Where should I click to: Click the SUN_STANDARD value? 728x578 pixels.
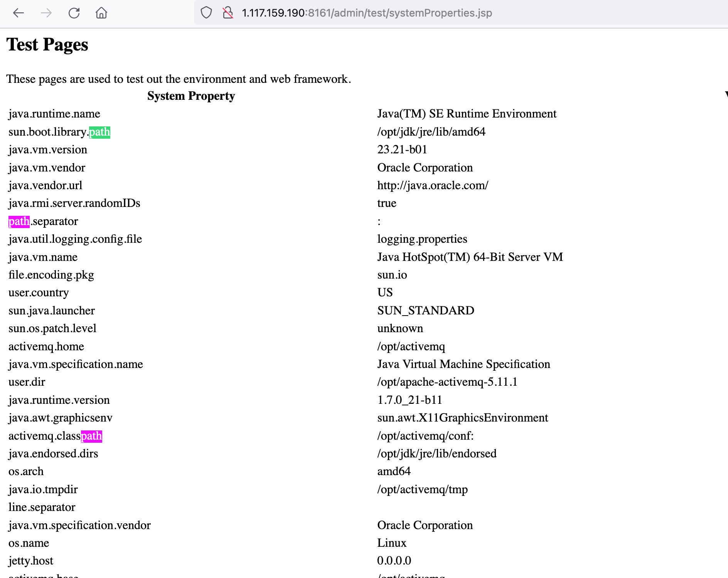coord(426,311)
